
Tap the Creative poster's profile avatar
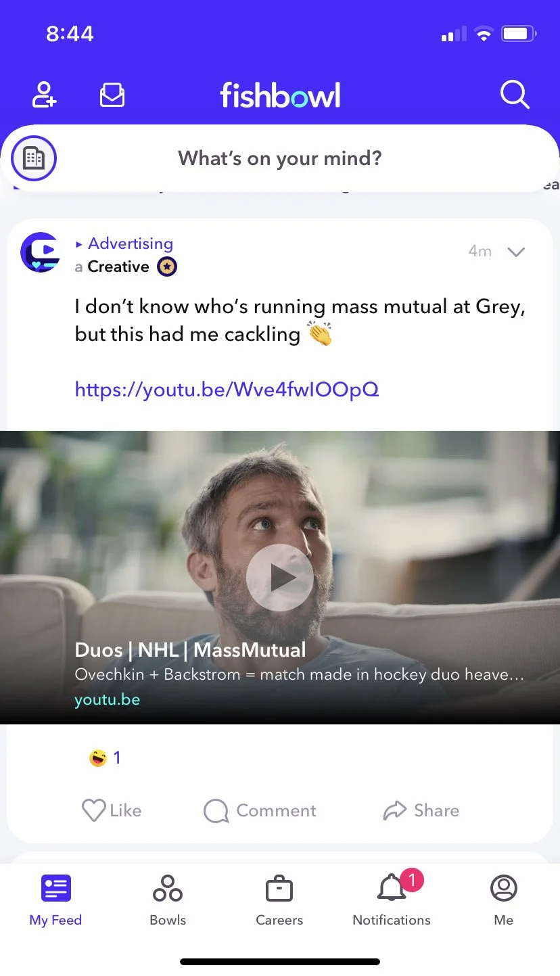(41, 252)
